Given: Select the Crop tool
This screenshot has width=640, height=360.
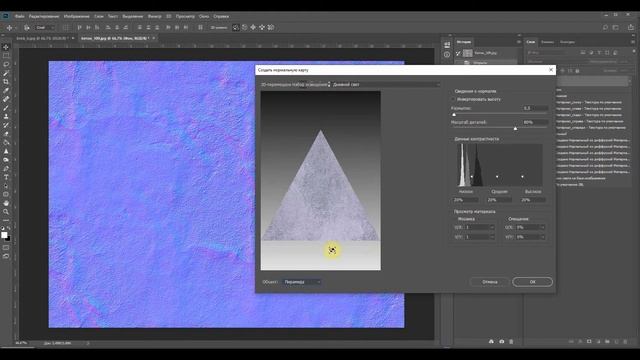Looking at the screenshot, I should 6,82.
